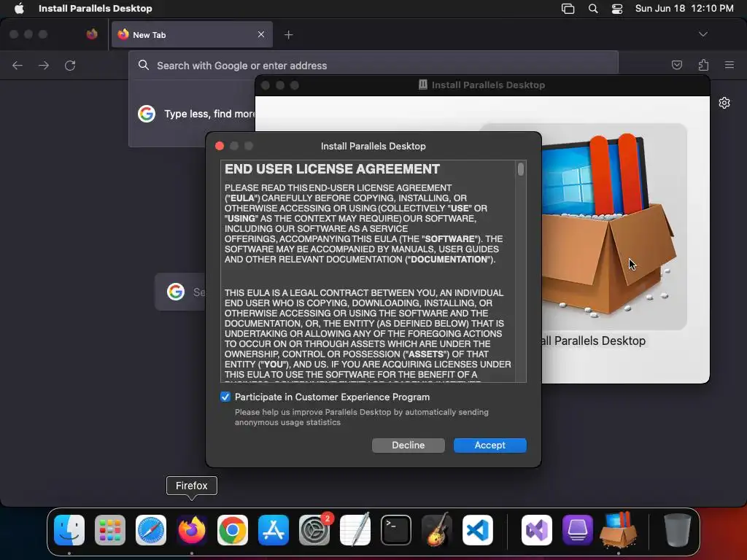Launch Safari from the dock
This screenshot has height=560, width=747.
click(x=151, y=530)
